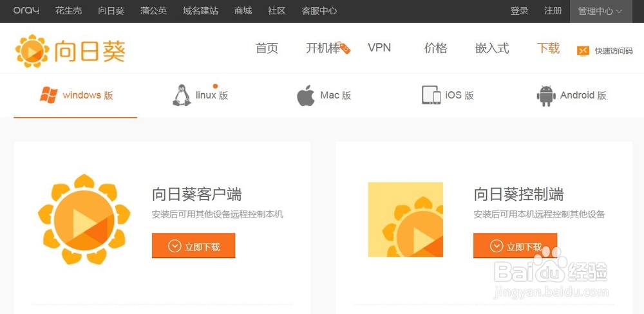Open the 下载 navigation item

point(548,48)
